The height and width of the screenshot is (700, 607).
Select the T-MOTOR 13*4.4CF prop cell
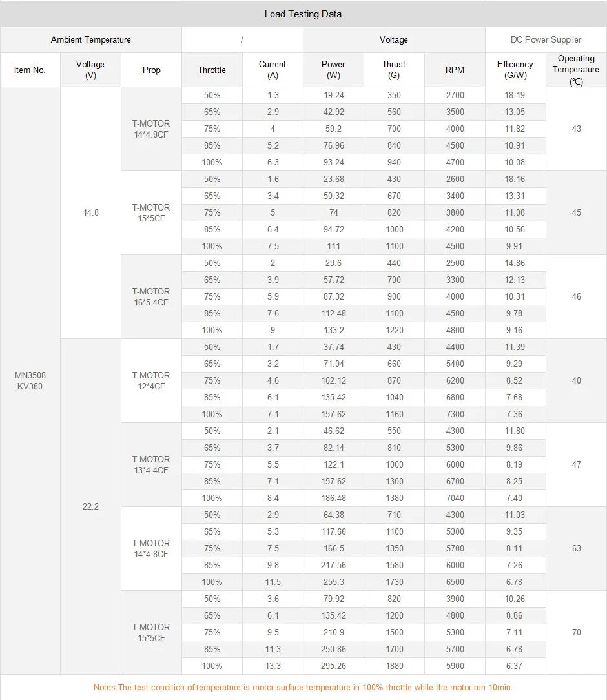151,465
